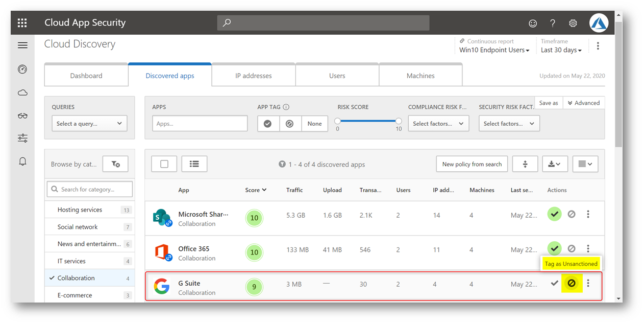
Task: Open the feedback smiley icon
Action: [533, 23]
